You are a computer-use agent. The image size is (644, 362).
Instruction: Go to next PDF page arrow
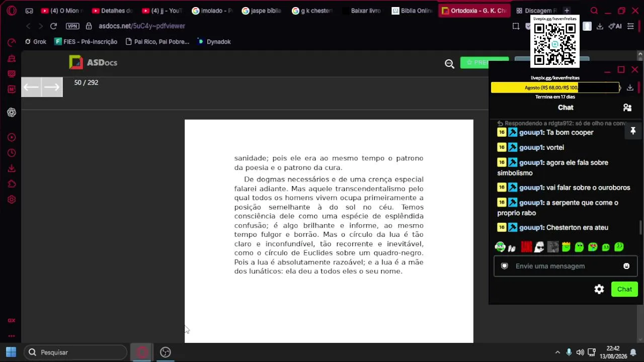[x=52, y=87]
